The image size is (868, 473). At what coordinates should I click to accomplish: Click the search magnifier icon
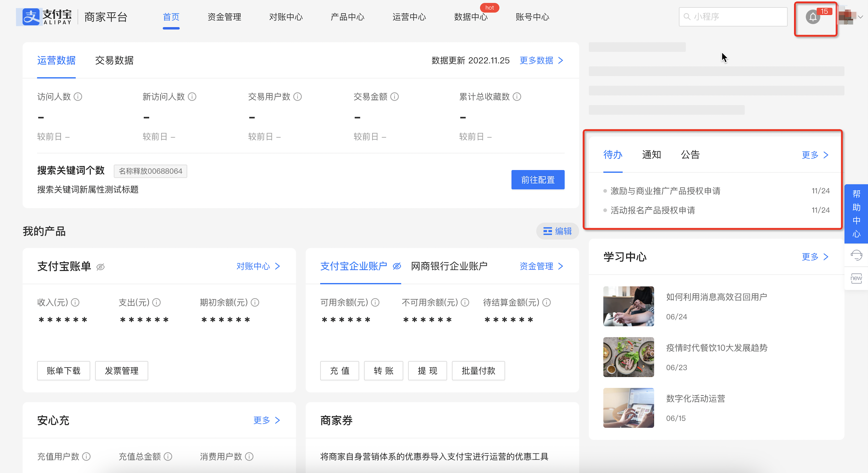[x=687, y=17]
